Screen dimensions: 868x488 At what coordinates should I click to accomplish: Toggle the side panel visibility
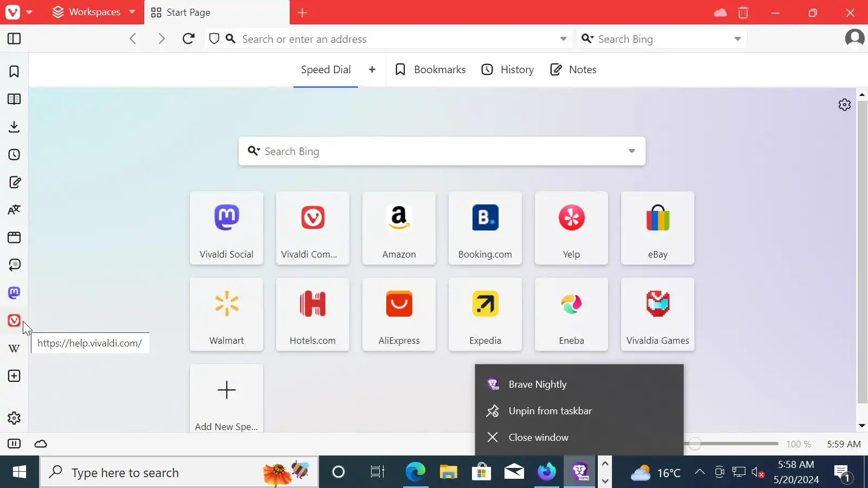(14, 38)
